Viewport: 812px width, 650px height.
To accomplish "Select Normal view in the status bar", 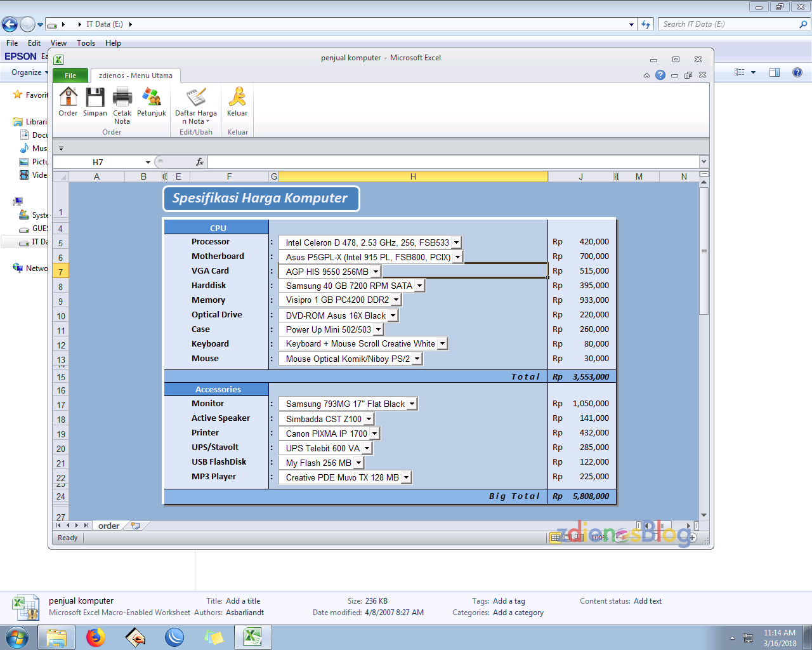I will point(556,538).
